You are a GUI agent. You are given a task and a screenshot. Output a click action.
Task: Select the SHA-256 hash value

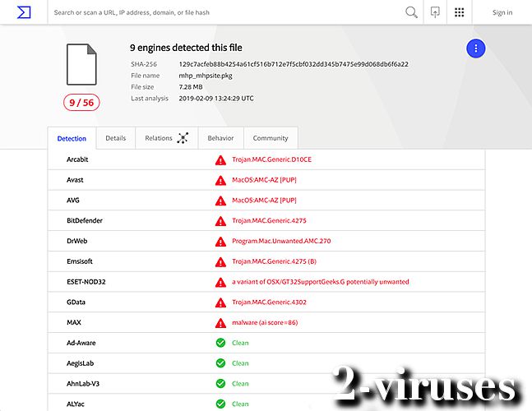[x=294, y=64]
